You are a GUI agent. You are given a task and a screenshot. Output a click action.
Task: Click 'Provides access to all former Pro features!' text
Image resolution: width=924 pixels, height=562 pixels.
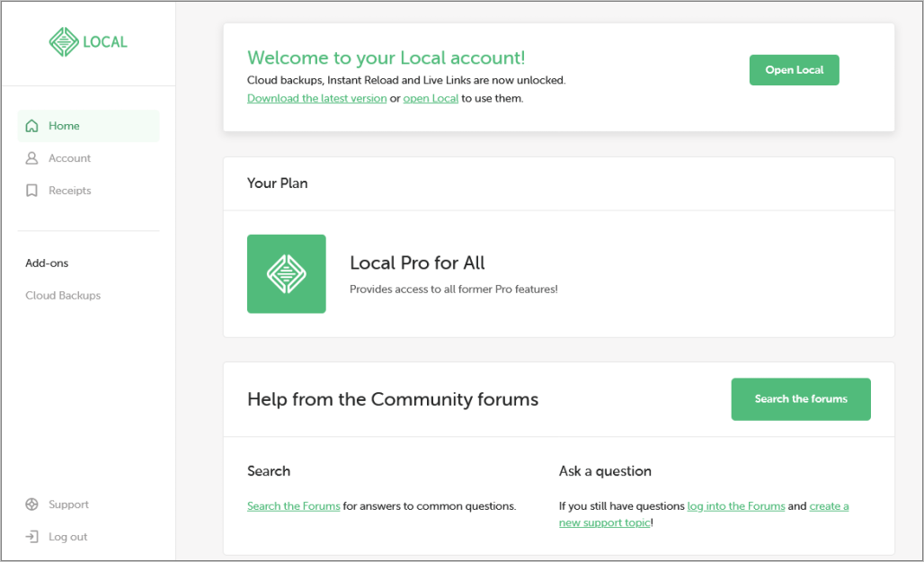(454, 289)
